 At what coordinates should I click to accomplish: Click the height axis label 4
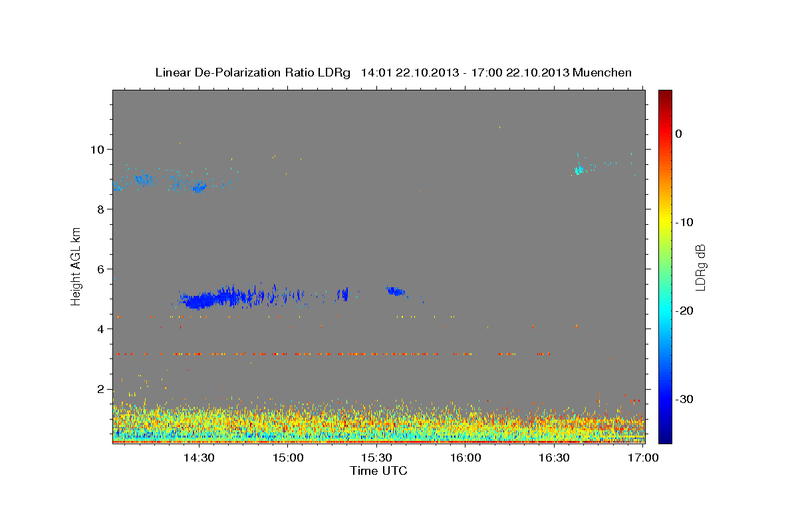pyautogui.click(x=101, y=329)
